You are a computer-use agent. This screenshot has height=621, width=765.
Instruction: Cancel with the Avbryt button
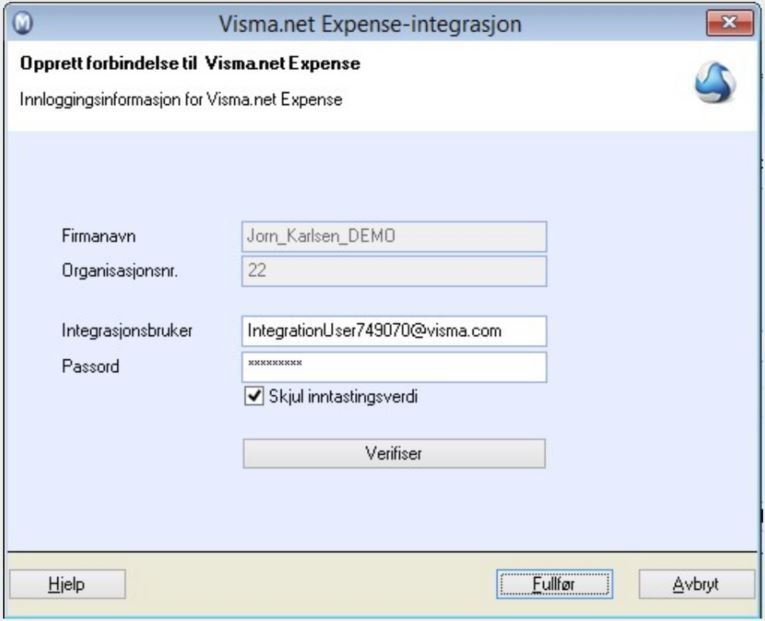696,584
